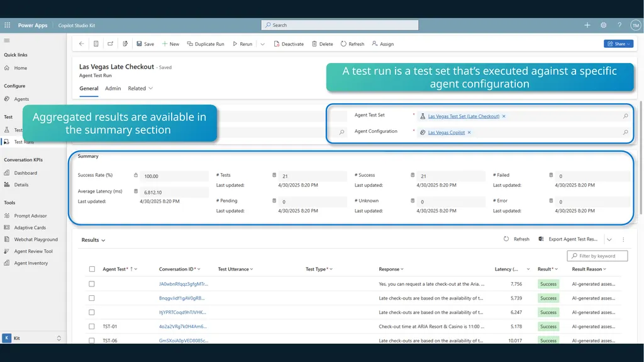Click Export Agent Test Results
The height and width of the screenshot is (362, 644).
568,239
